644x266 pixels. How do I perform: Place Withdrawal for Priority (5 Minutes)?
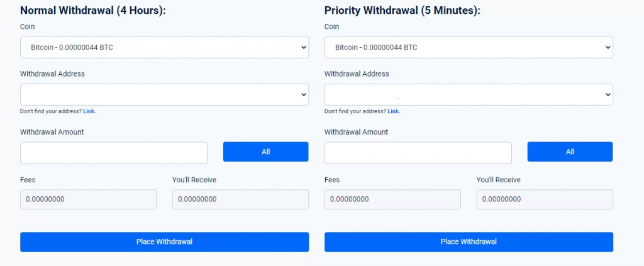[x=469, y=241]
